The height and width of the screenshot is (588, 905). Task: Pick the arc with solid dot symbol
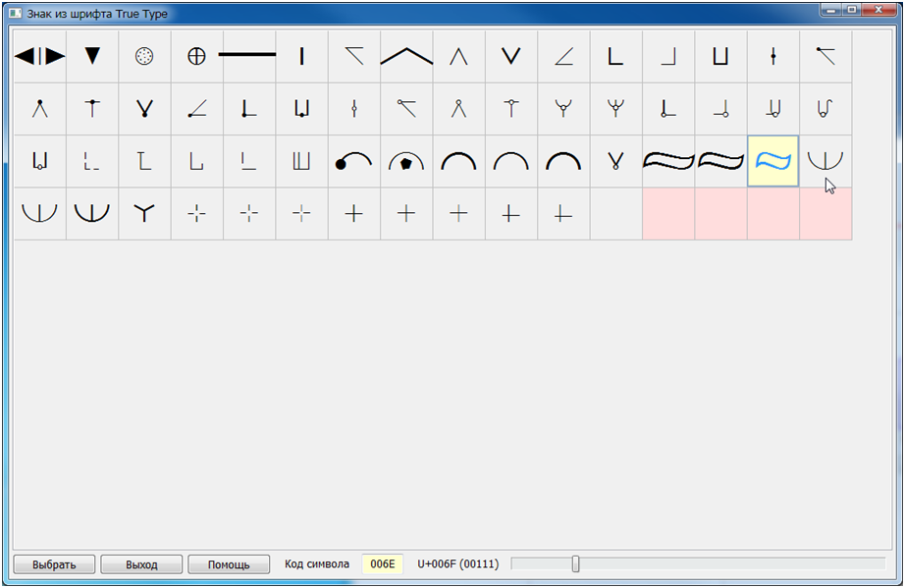point(353,161)
